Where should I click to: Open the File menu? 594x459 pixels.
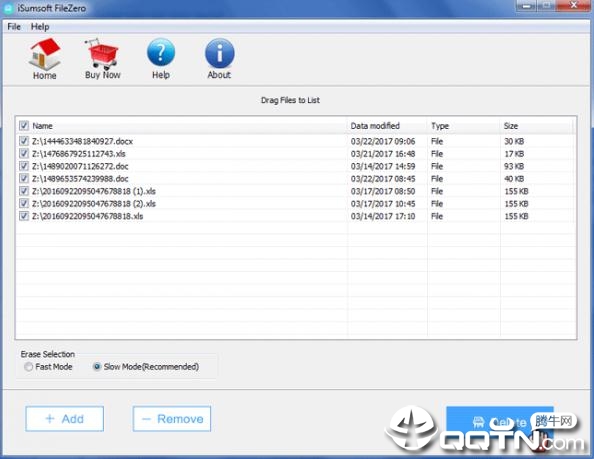(x=14, y=27)
